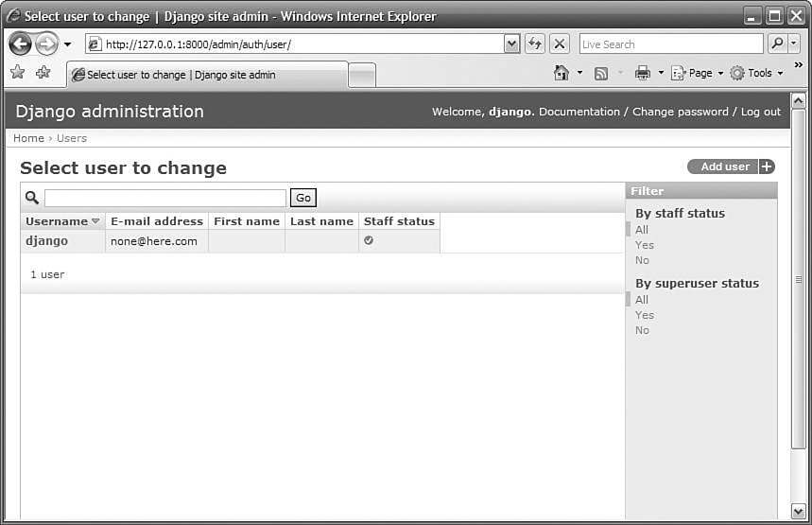Screen dimensions: 812x525
Task: Go back with the browser Back arrow
Action: pyautogui.click(x=21, y=44)
